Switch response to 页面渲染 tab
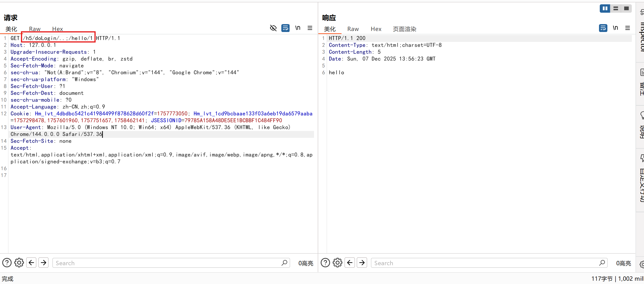Viewport: 644px width, 284px height. pos(405,29)
